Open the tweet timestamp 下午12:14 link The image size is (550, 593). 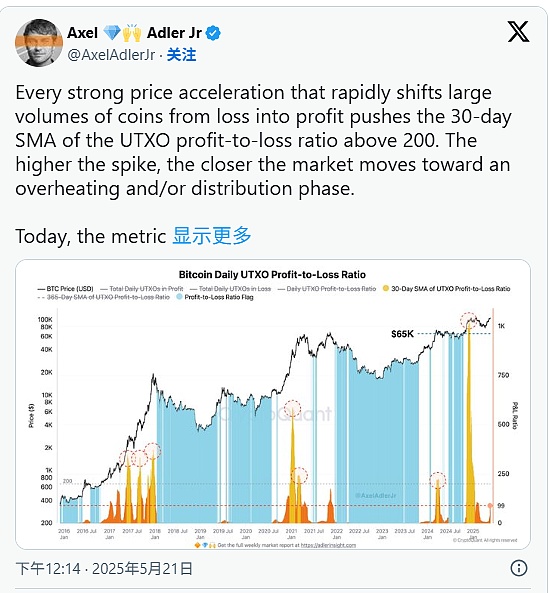(x=104, y=568)
